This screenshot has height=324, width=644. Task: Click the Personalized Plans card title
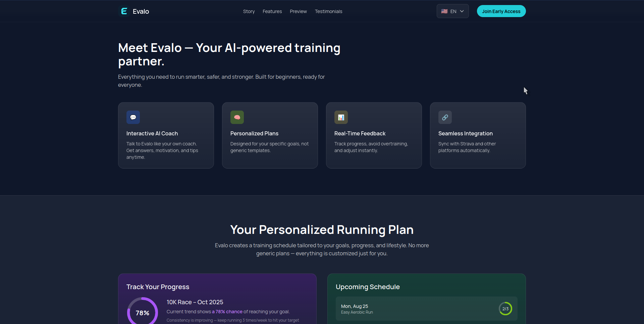pos(255,133)
